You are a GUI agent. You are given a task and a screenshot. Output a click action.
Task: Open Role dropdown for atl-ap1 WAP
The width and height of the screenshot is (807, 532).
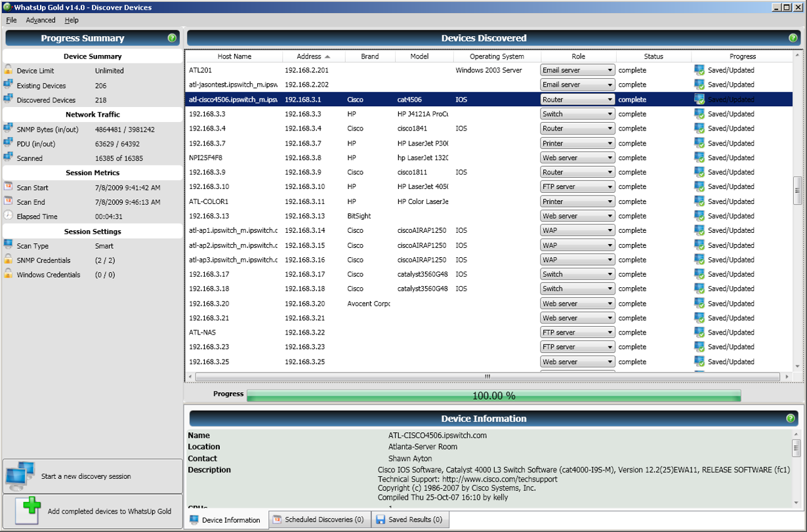577,230
